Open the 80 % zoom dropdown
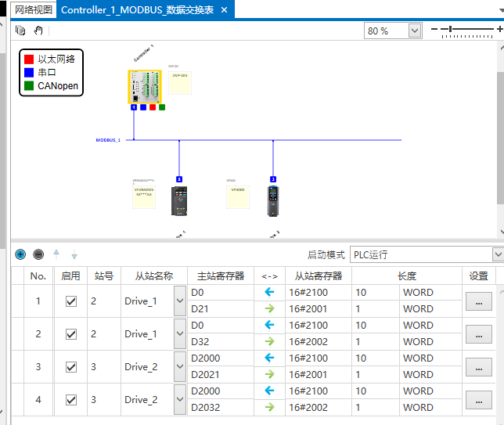 click(415, 31)
